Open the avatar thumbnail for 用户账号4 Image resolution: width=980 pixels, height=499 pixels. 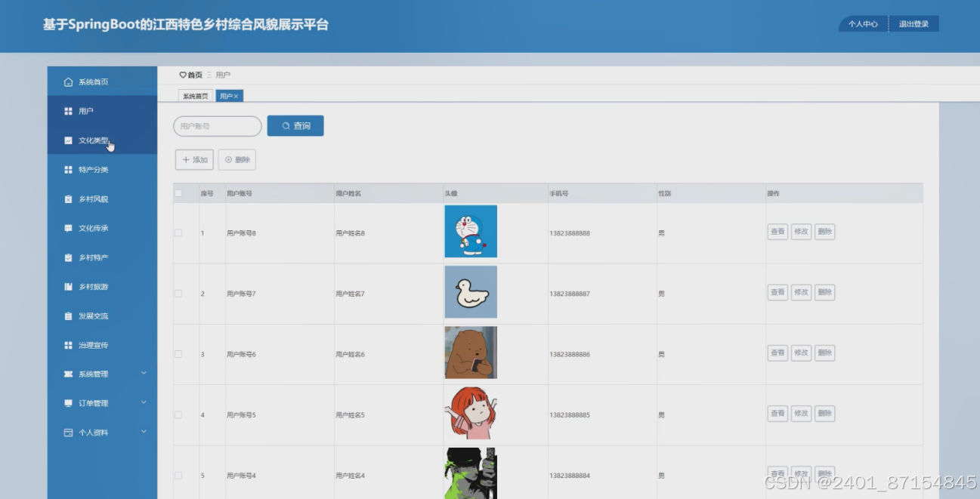tap(471, 473)
